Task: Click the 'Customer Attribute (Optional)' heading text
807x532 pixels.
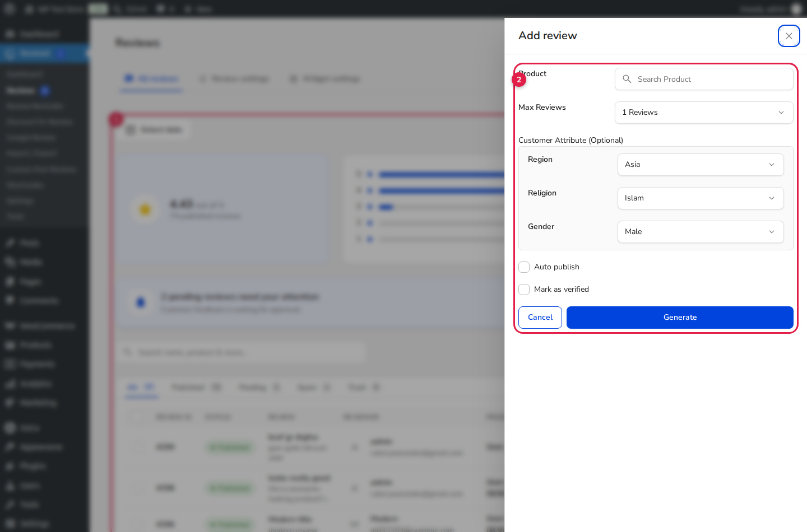Action: coord(571,141)
